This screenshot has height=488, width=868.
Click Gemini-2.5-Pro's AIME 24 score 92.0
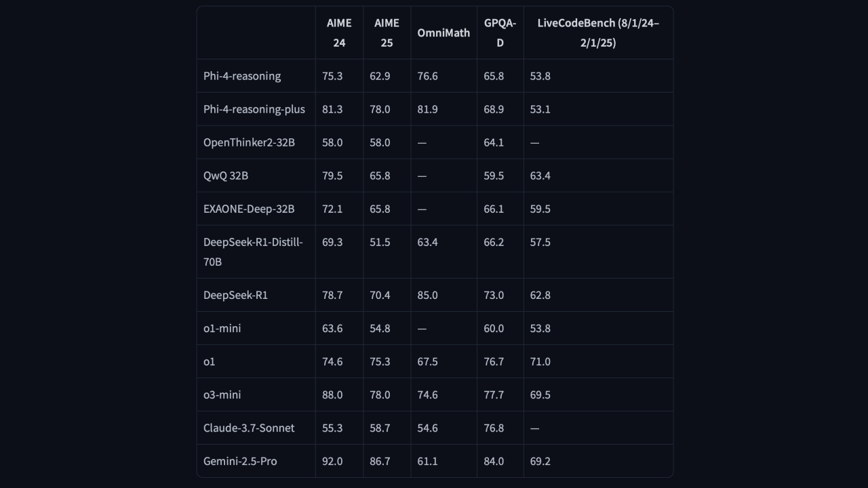tap(332, 461)
